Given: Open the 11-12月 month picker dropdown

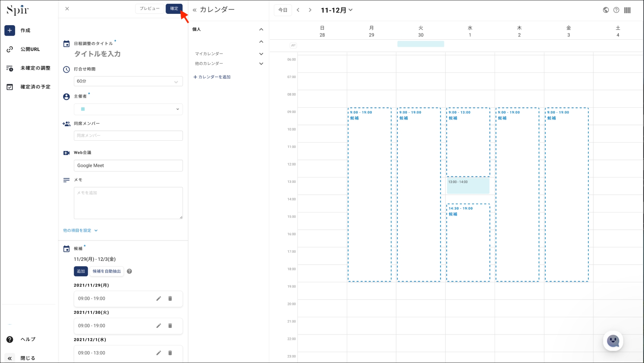Looking at the screenshot, I should 336,10.
